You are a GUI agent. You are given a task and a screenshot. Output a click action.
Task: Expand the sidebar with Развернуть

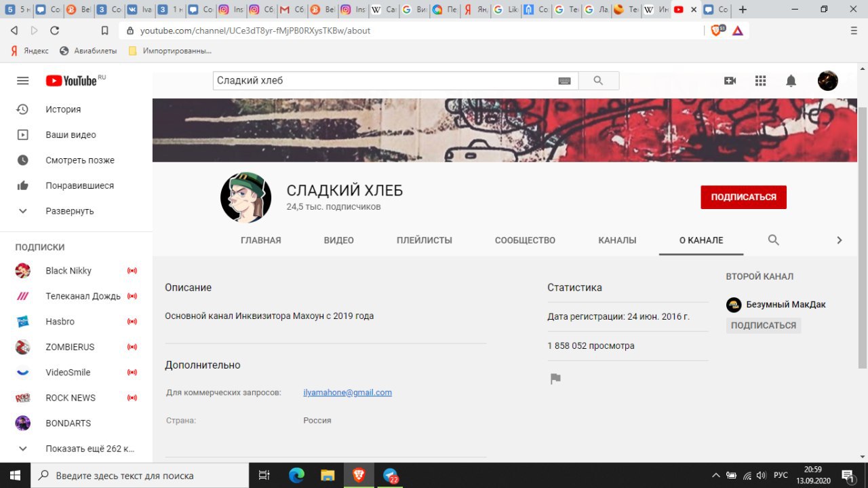pyautogui.click(x=76, y=211)
